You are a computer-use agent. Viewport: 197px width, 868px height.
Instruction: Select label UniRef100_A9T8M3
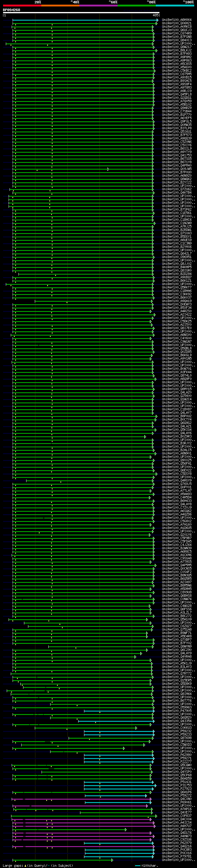tap(177, 88)
